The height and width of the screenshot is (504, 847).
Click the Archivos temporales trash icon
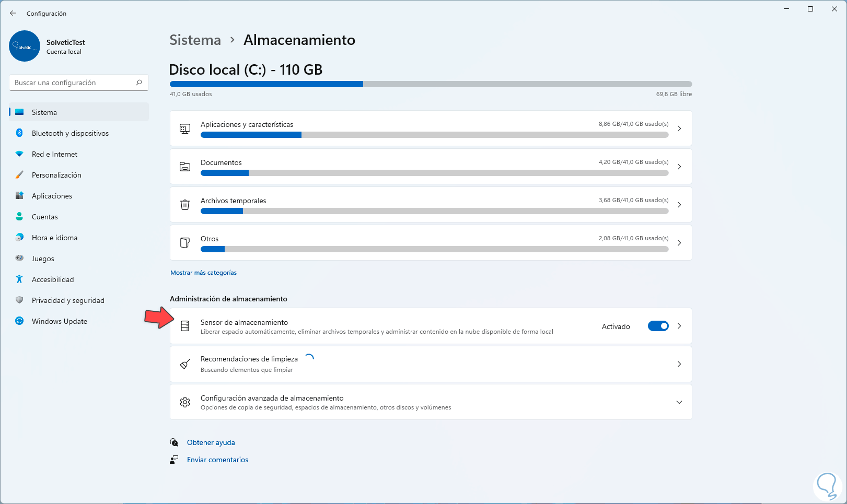pyautogui.click(x=185, y=205)
